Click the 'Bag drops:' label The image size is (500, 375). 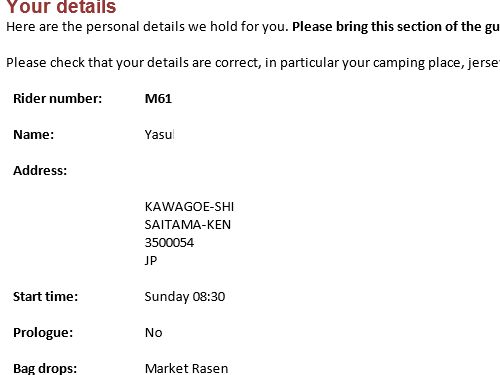[45, 368]
